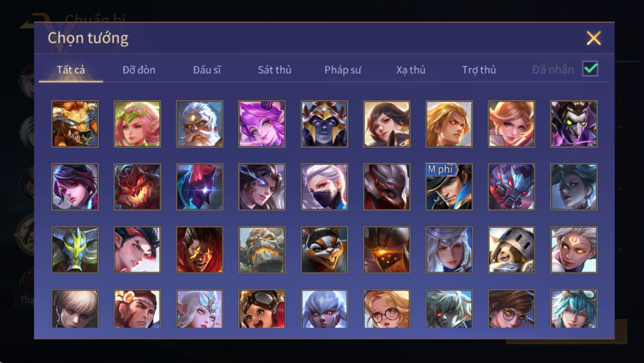Select the orange lion-beast hero portrait
644x363 pixels.
[75, 123]
